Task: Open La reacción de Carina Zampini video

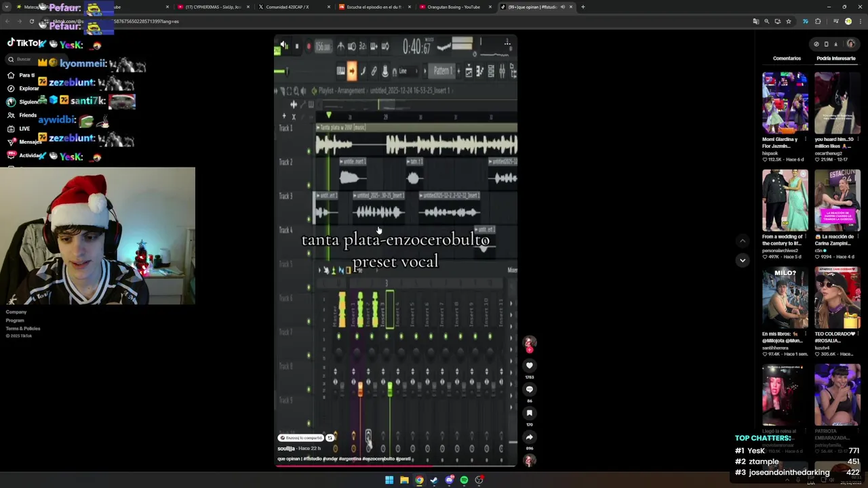Action: click(x=837, y=200)
